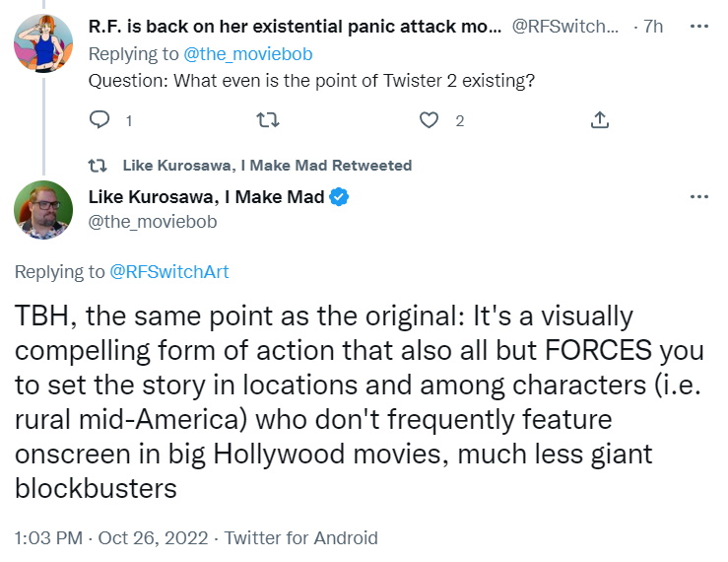
Task: Open the 'R.F. is back on her existential' profile name
Action: [295, 27]
